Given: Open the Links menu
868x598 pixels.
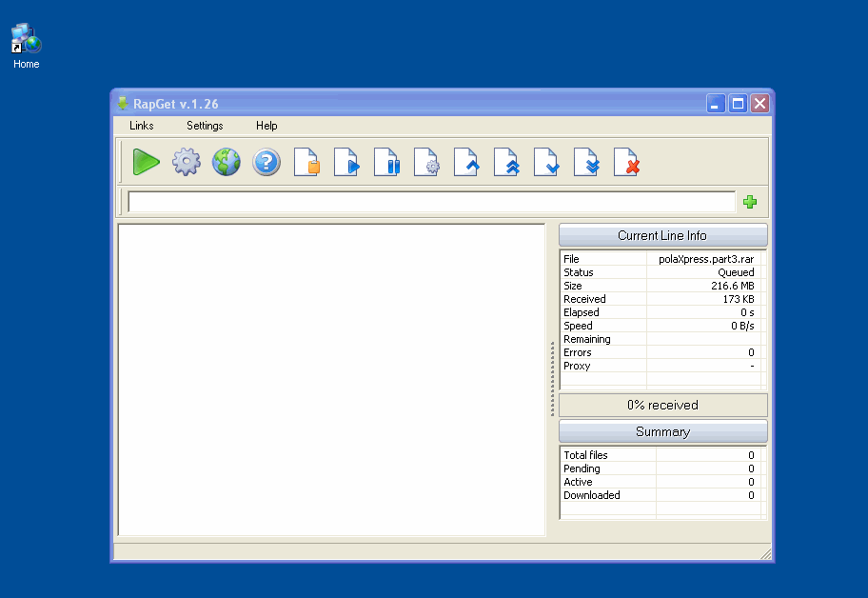Looking at the screenshot, I should 141,126.
